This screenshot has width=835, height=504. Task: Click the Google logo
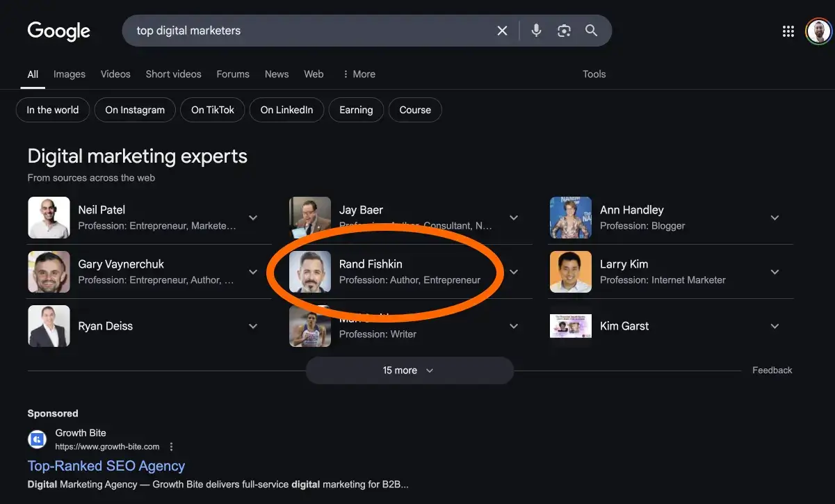[x=59, y=31]
